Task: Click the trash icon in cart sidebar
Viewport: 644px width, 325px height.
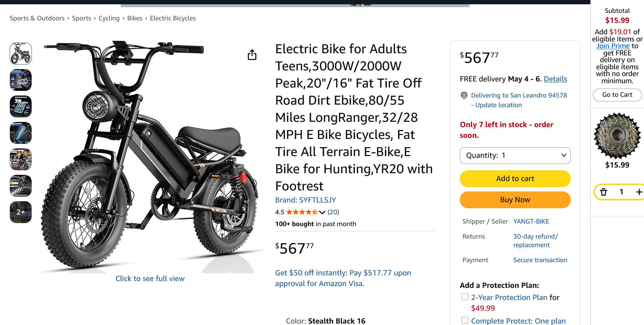Action: click(604, 192)
